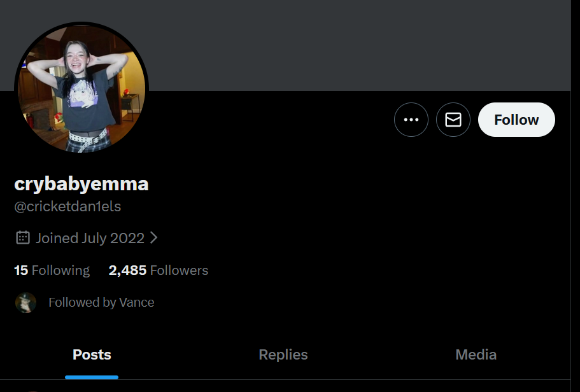Open crybabyemma's round profile picture

[x=81, y=88]
